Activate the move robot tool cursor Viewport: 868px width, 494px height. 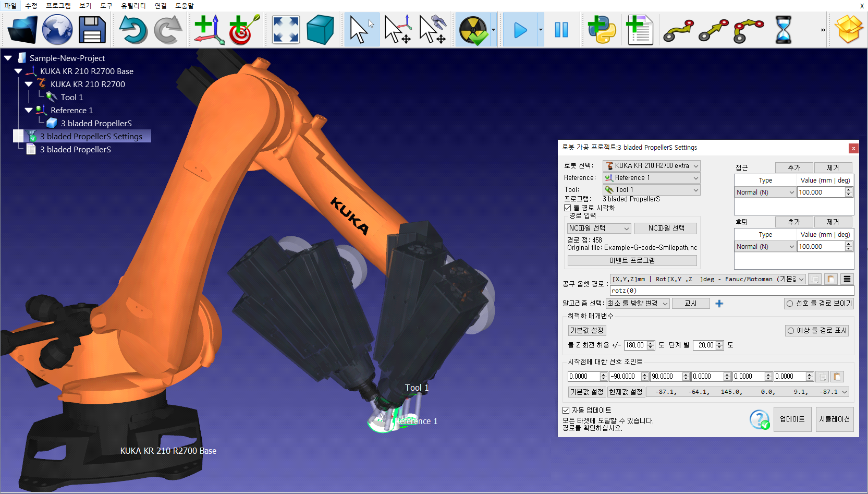click(x=432, y=30)
